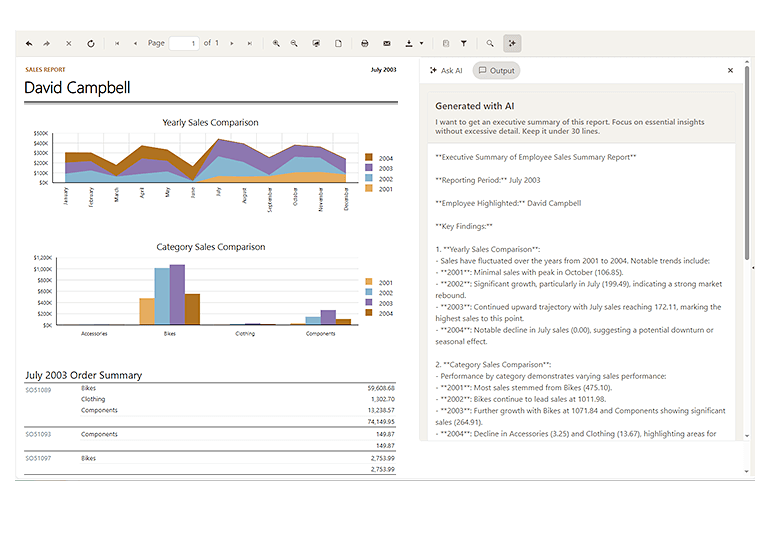The height and width of the screenshot is (541, 770).
Task: Click the page number input field
Action: [x=184, y=44]
